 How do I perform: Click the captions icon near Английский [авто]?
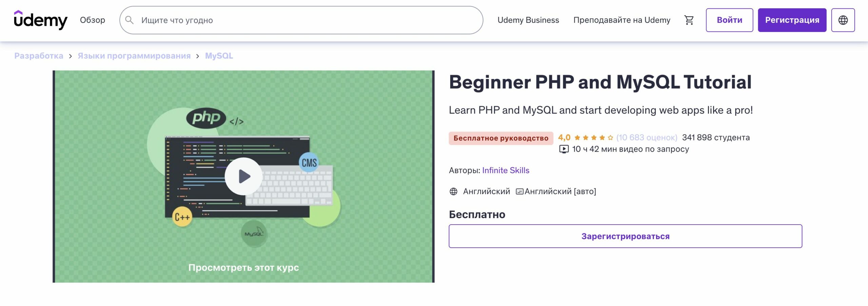[519, 192]
